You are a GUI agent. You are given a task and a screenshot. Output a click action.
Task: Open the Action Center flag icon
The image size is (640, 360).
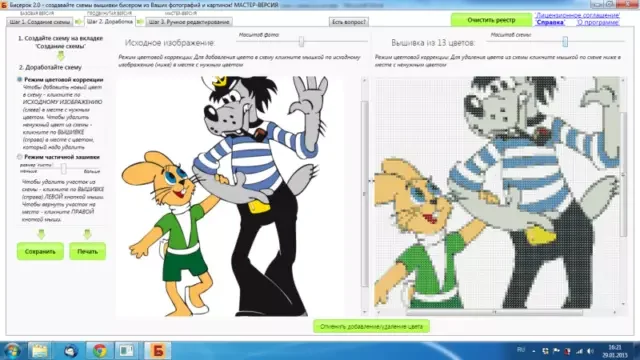[x=556, y=351]
